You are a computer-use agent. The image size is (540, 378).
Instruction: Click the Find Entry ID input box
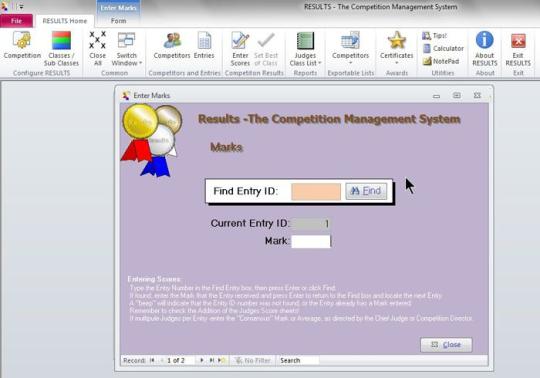[x=316, y=191]
